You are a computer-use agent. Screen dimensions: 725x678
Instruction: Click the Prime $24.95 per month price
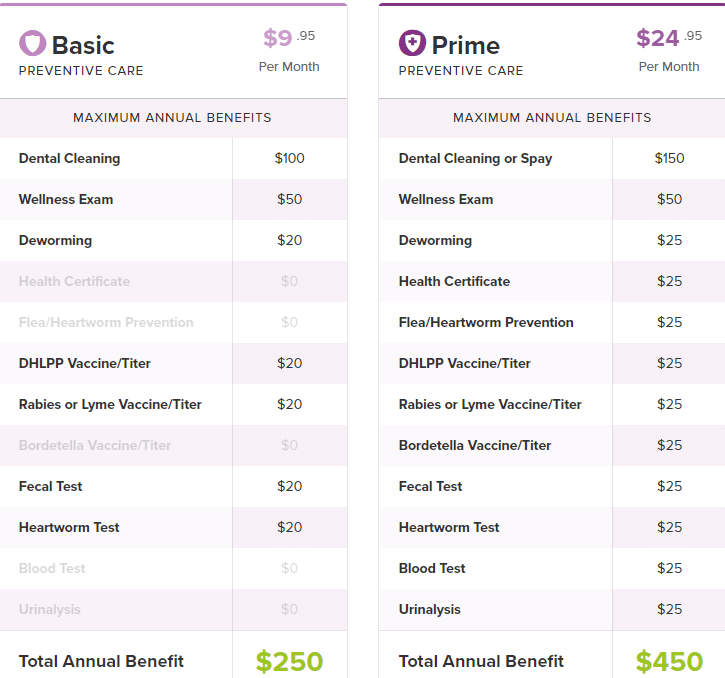tap(669, 39)
